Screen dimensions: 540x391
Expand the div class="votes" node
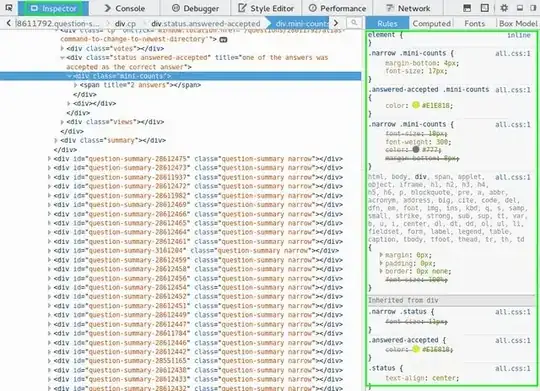point(62,49)
